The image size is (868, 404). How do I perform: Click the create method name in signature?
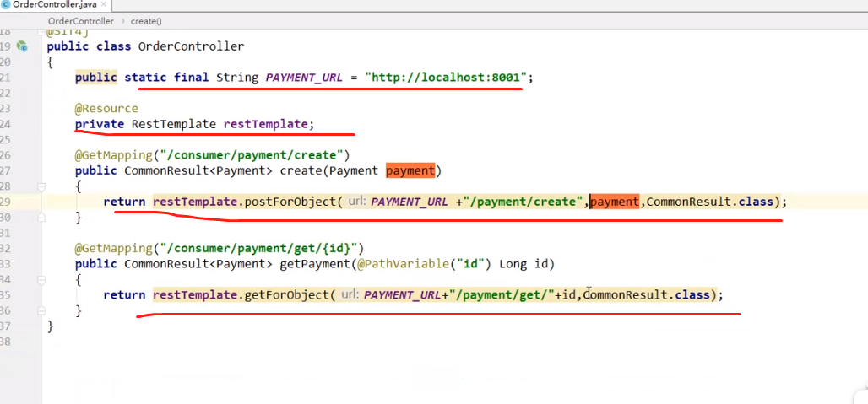point(301,170)
